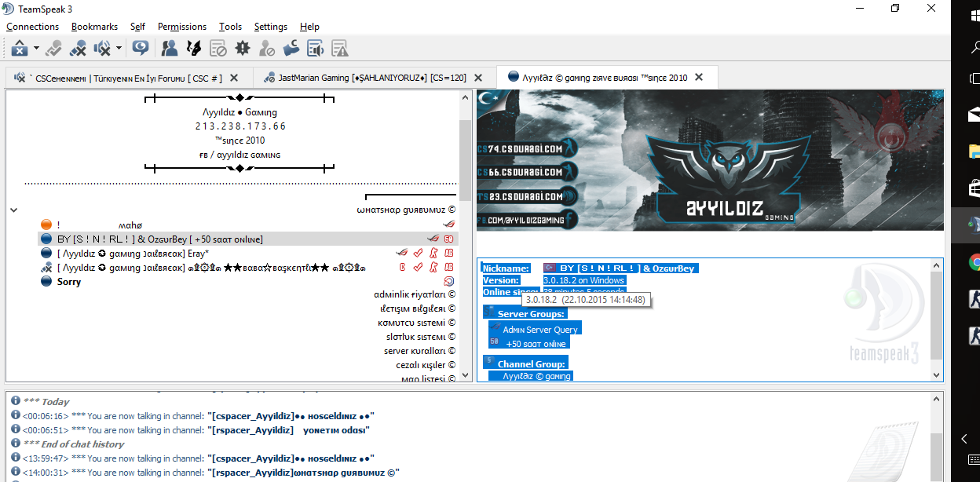Click the black gear-shaped toolbar icon
The height and width of the screenshot is (482, 980).
pyautogui.click(x=243, y=49)
